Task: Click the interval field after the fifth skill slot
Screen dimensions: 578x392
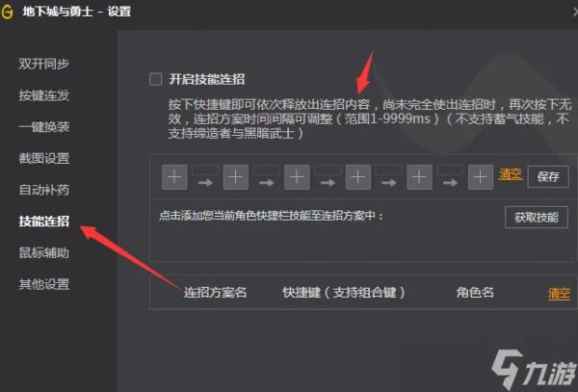Action: click(450, 170)
